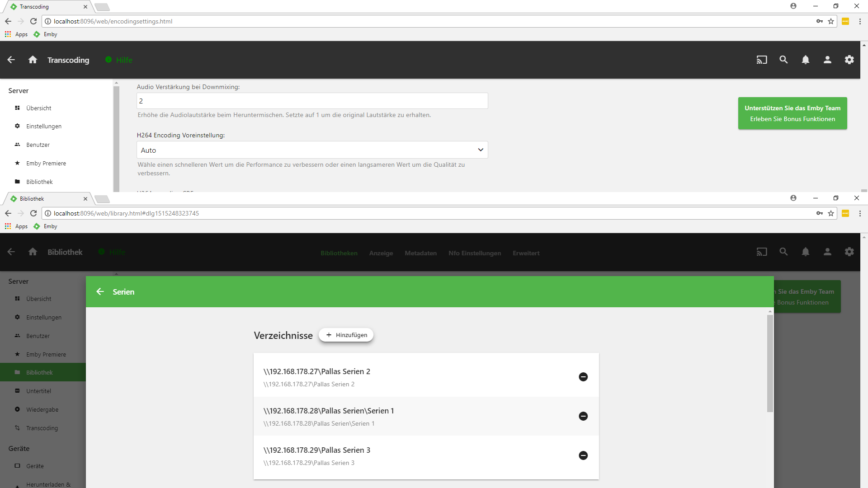Open Übersicht in Transcoding window sidebar
Image resolution: width=868 pixels, height=488 pixels.
pos(39,108)
